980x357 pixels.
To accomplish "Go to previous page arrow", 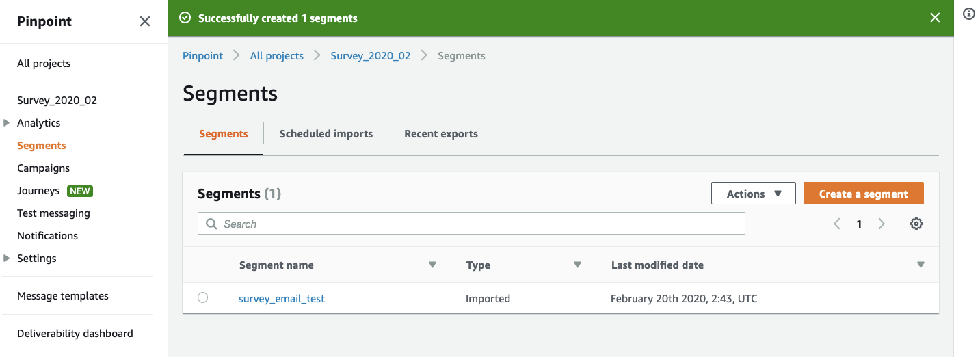I will (836, 224).
